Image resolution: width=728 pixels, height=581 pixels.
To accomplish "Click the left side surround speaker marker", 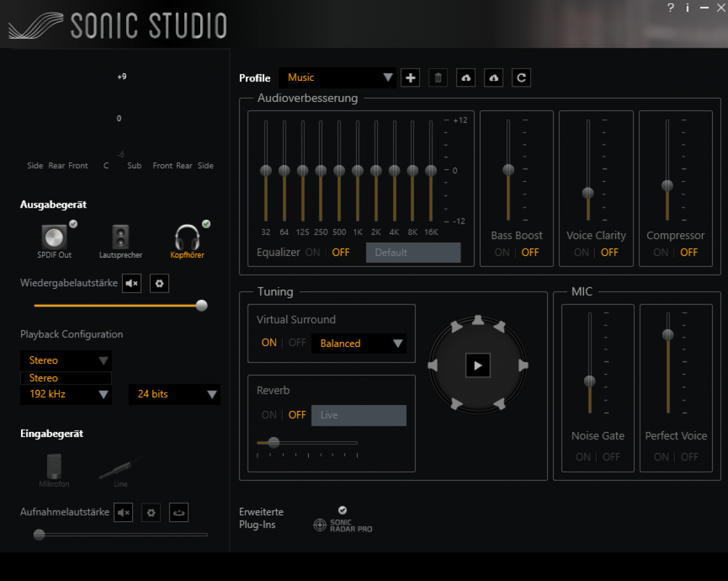I will [433, 365].
